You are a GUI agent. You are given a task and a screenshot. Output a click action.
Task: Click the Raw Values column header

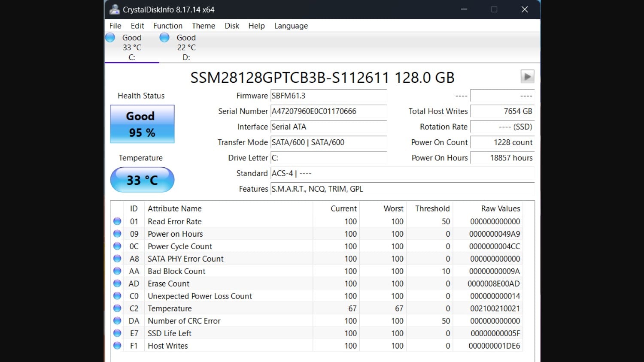(500, 209)
